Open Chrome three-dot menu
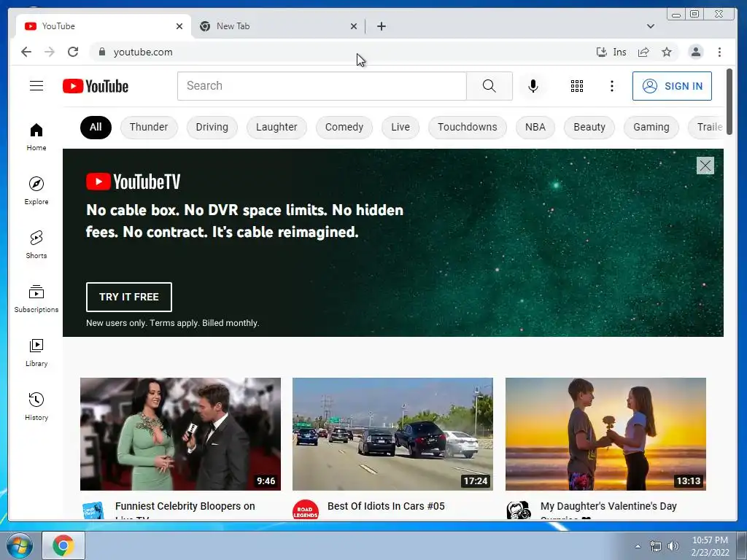Image resolution: width=747 pixels, height=560 pixels. pyautogui.click(x=719, y=52)
